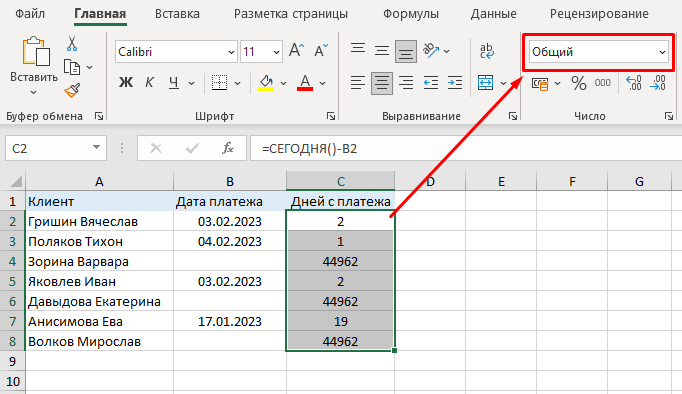Click the Insert Function fx icon
The width and height of the screenshot is (682, 394).
coord(228,148)
